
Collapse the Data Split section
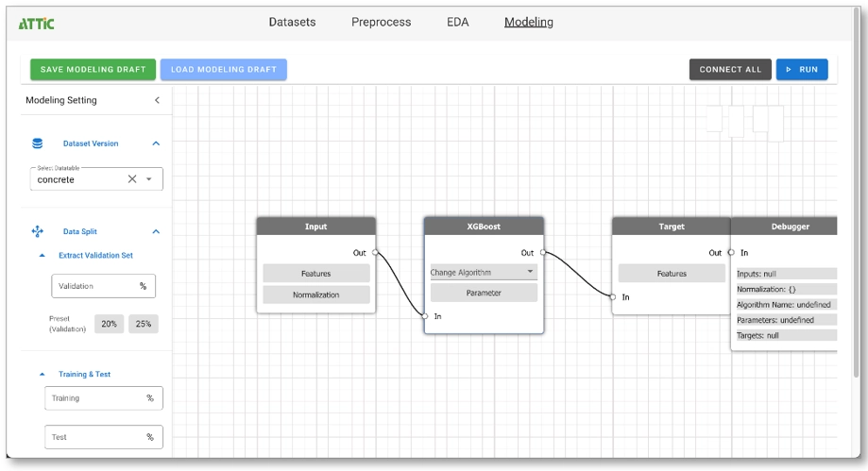156,231
